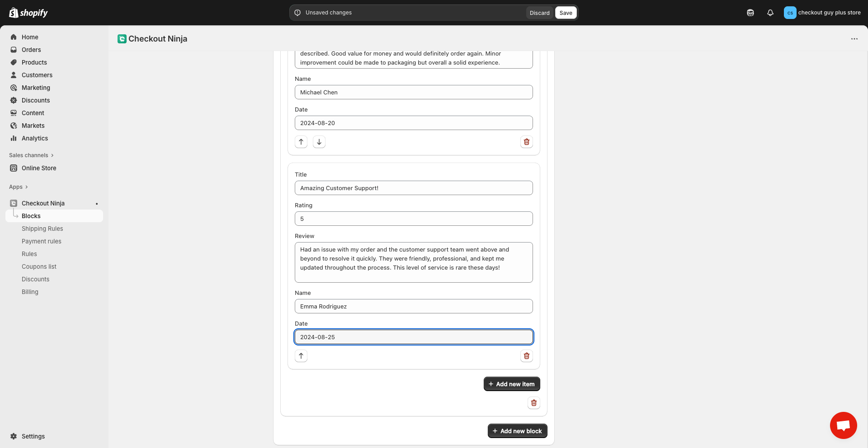Click the Shopify logo
868x448 pixels.
click(28, 12)
